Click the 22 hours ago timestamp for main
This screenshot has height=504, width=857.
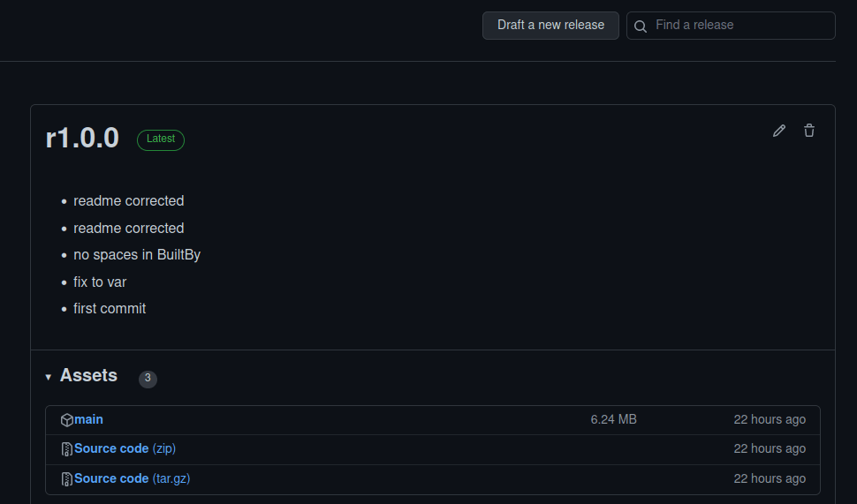coord(770,419)
